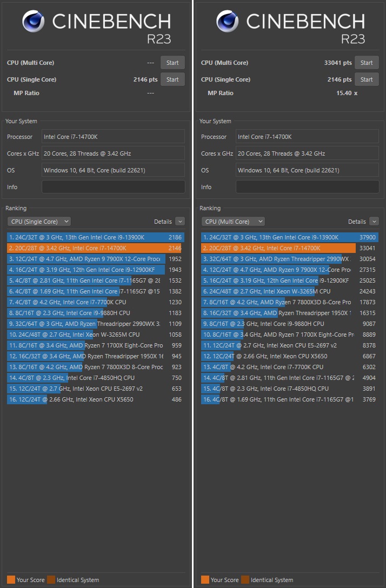Select i7-1165G7 row scoring 1382
This screenshot has width=386, height=588.
click(x=95, y=291)
